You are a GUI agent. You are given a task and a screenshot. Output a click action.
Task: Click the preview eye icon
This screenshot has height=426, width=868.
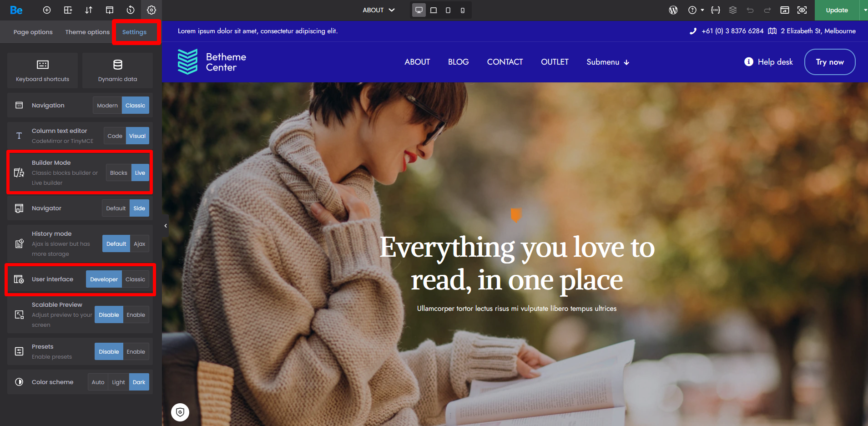802,10
